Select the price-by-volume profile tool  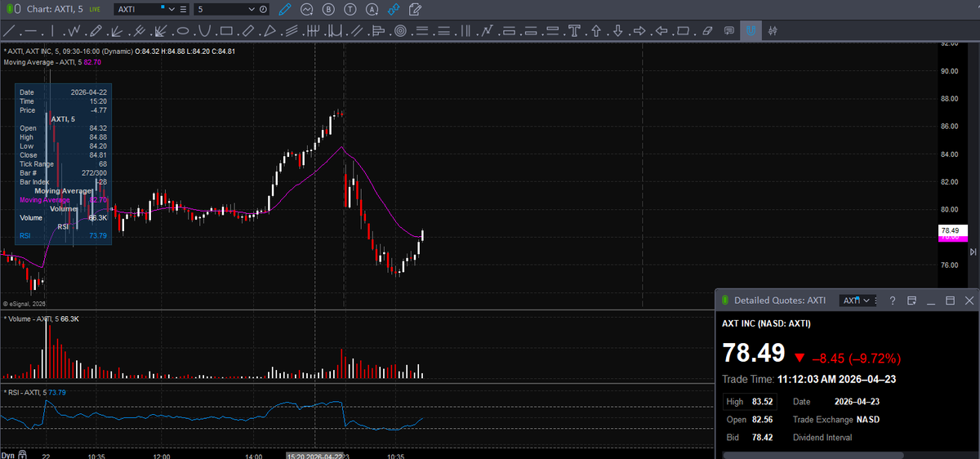tap(378, 31)
